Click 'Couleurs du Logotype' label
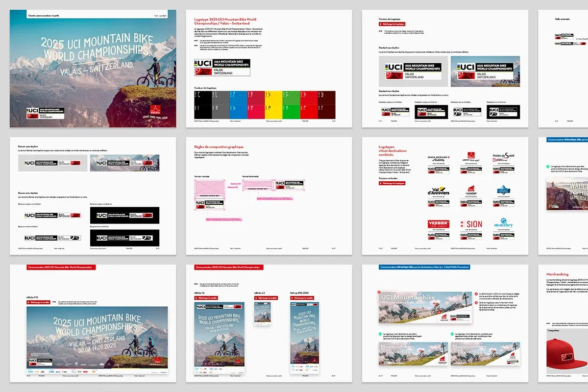The width and height of the screenshot is (588, 392). [x=206, y=88]
